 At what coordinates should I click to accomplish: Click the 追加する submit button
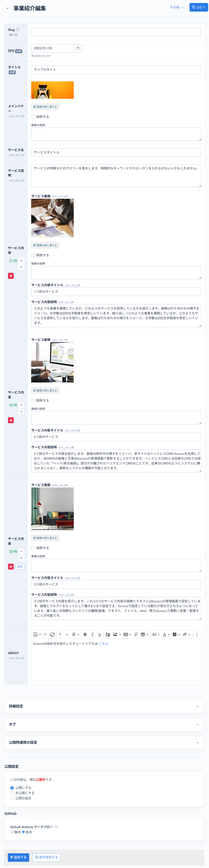(18, 857)
